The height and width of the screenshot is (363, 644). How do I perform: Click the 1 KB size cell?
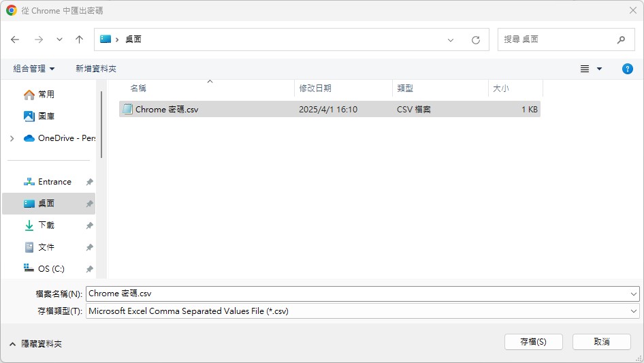tap(530, 110)
